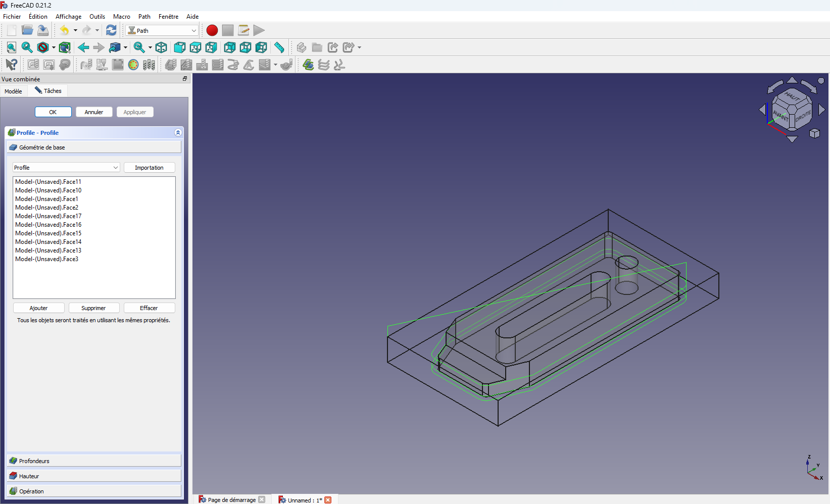Click the Drilling operation icon
The height and width of the screenshot is (504, 830).
tap(202, 65)
